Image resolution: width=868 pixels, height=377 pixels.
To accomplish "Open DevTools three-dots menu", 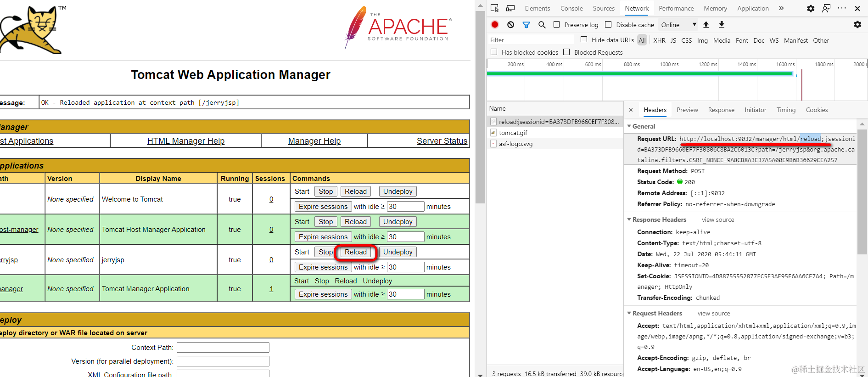I will (842, 8).
